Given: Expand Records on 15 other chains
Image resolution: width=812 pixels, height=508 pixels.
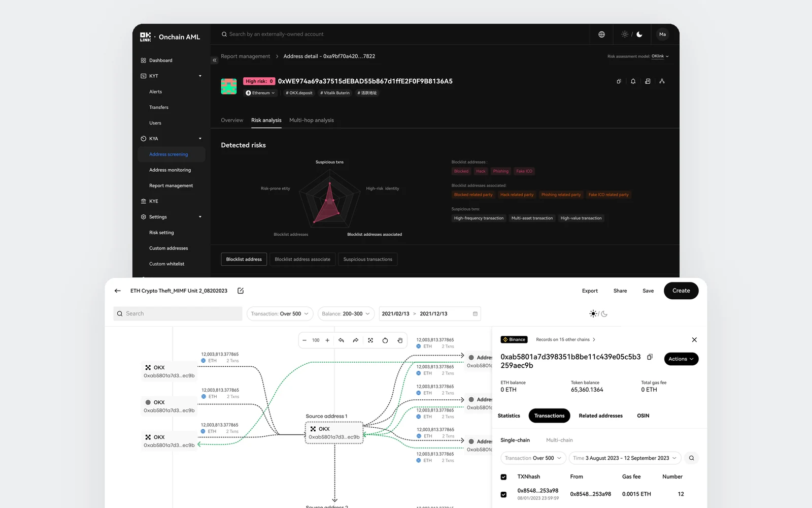Looking at the screenshot, I should [x=565, y=340].
